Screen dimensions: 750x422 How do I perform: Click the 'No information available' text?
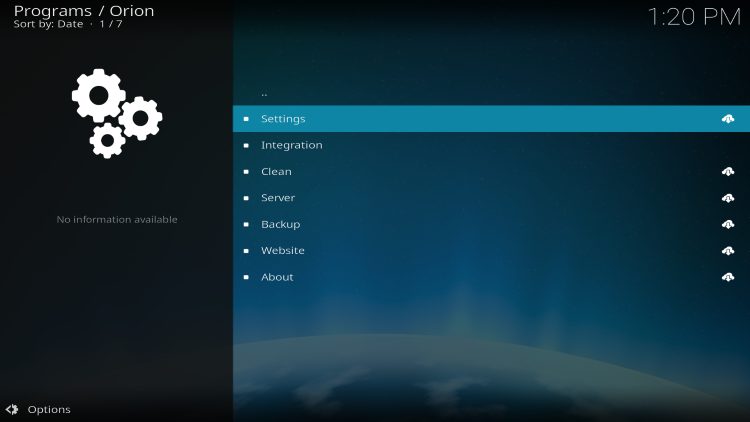pos(117,220)
